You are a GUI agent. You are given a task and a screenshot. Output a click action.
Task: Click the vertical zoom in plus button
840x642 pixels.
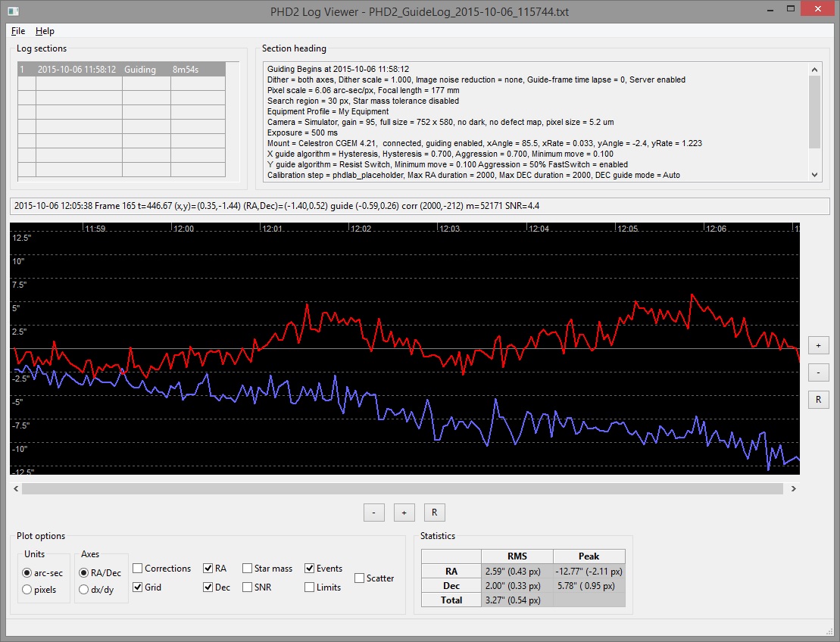[818, 345]
